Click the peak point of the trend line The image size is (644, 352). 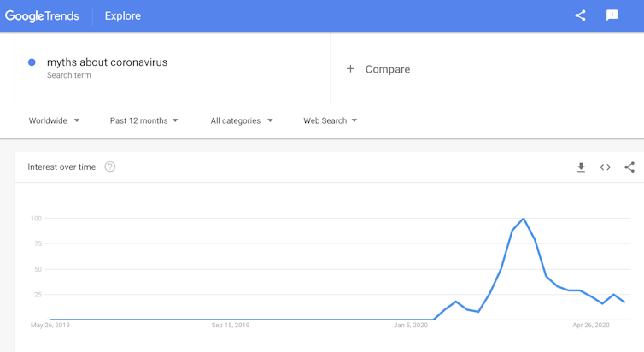pos(524,219)
